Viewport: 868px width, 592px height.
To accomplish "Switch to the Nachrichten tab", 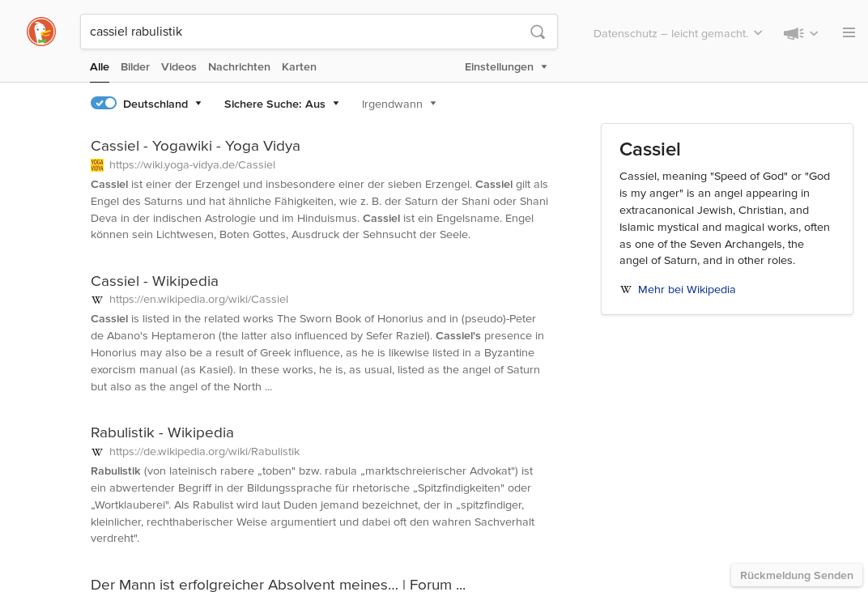I will tap(239, 67).
